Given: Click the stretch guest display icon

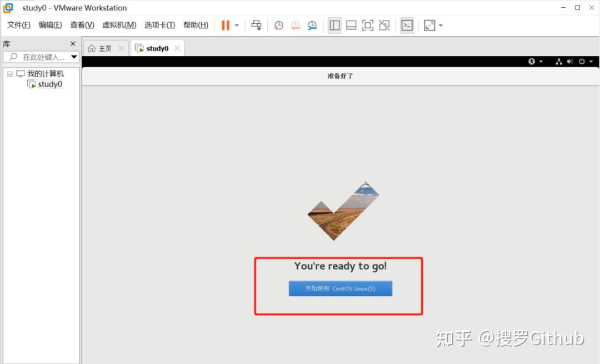Looking at the screenshot, I should tap(429, 25).
